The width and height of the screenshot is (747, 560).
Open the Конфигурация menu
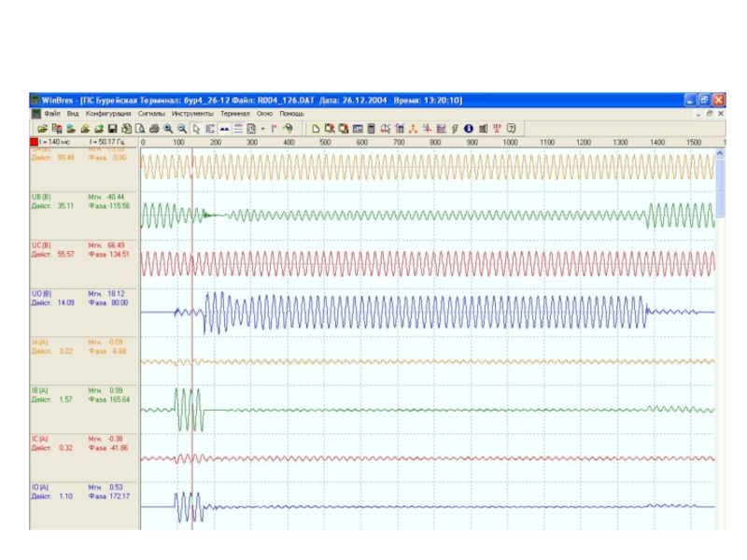pyautogui.click(x=108, y=113)
